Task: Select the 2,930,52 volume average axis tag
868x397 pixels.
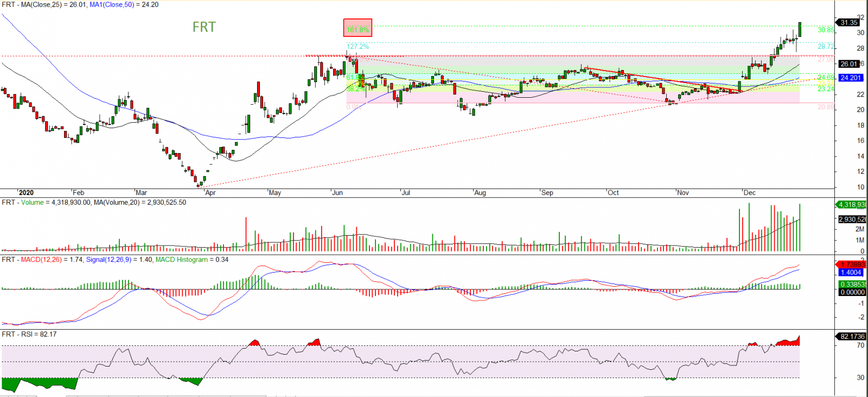Action: [852, 219]
